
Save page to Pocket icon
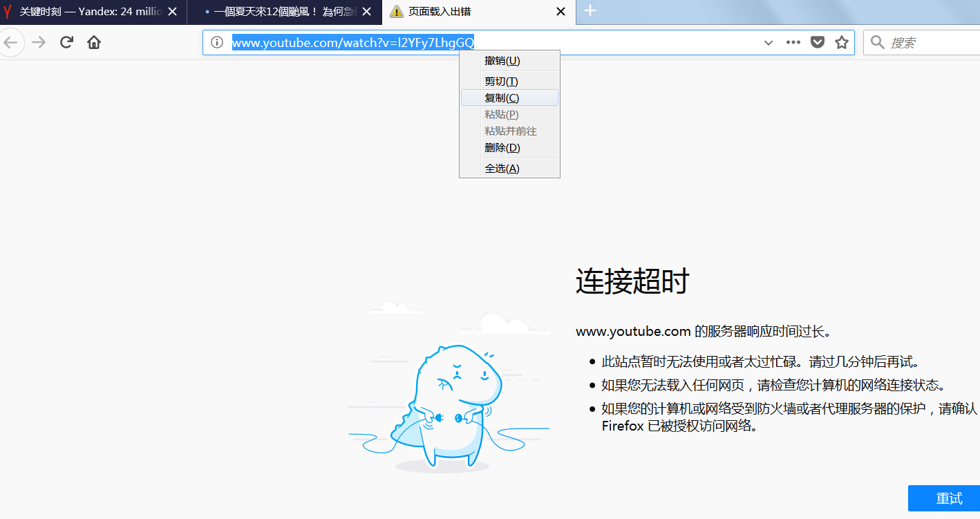coord(817,42)
